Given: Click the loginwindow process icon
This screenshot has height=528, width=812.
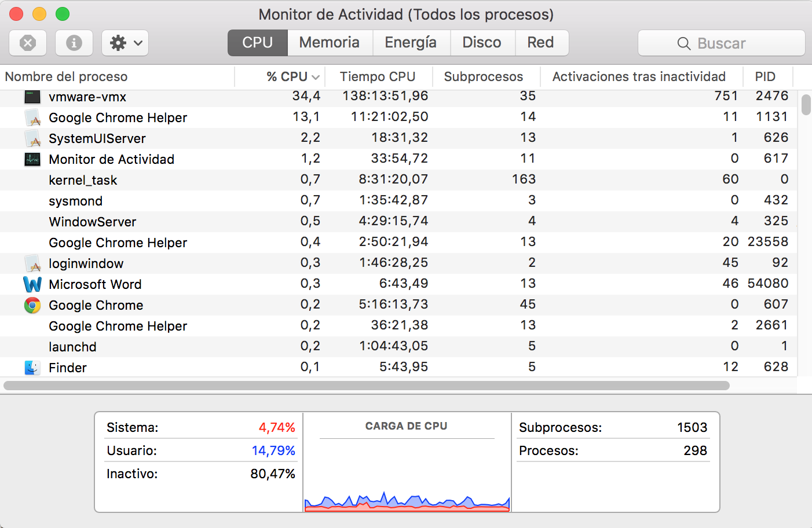Looking at the screenshot, I should [32, 263].
